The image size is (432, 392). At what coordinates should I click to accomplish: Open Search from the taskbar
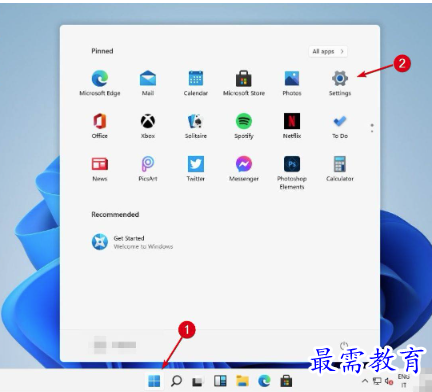176,380
